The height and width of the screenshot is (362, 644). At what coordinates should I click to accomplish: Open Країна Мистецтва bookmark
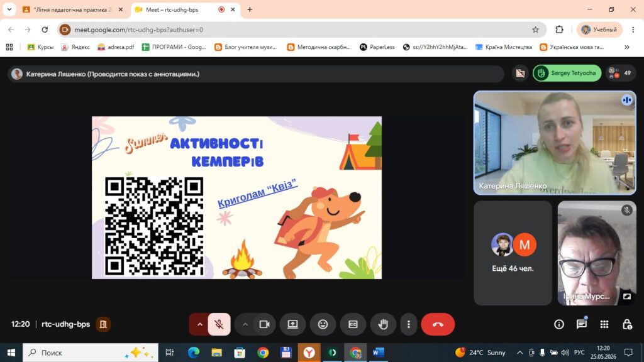[504, 47]
